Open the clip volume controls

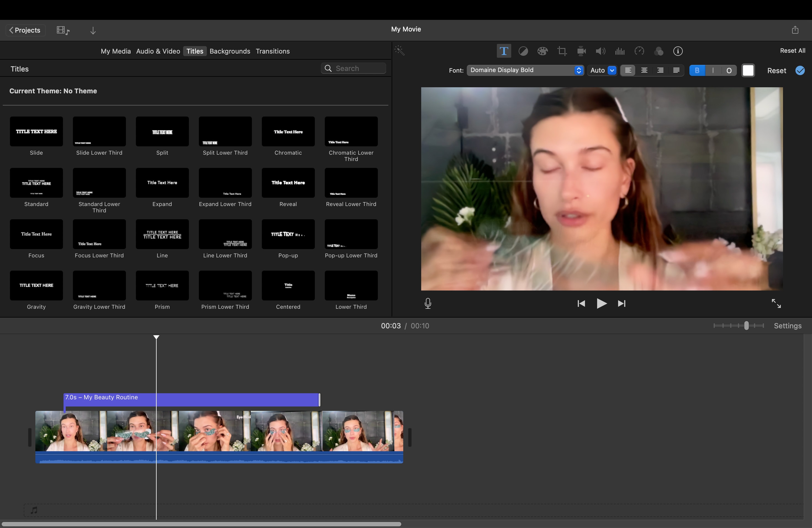click(600, 51)
